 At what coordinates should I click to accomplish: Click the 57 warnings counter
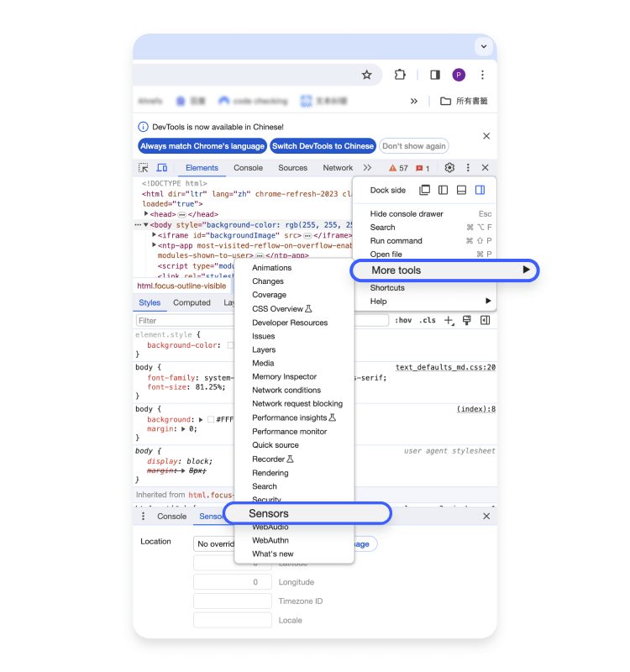click(x=398, y=168)
